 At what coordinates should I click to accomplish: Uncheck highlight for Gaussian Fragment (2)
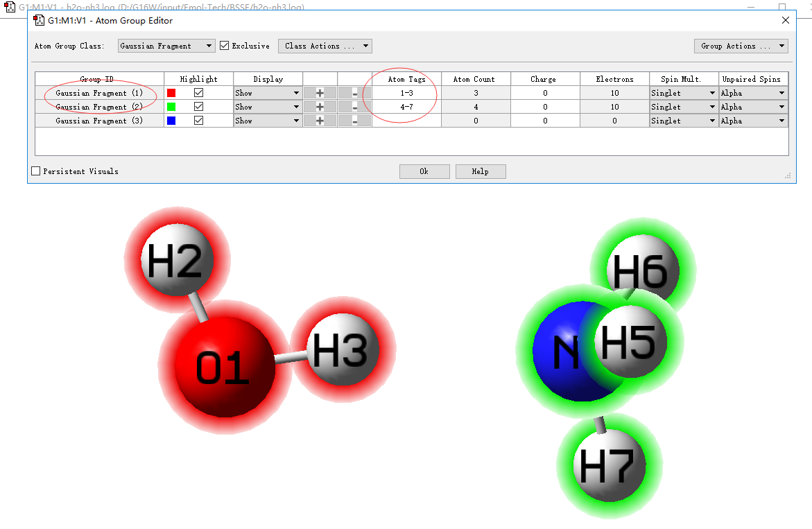click(199, 107)
